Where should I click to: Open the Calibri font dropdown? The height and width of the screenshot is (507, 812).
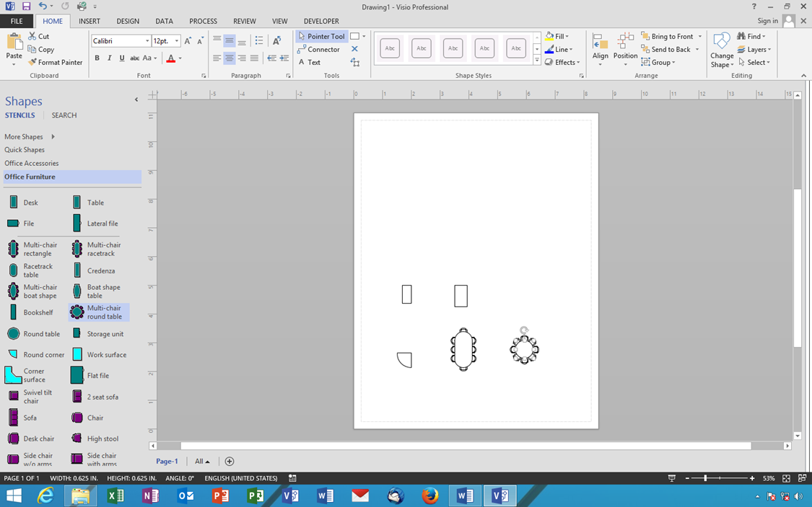[x=147, y=40]
